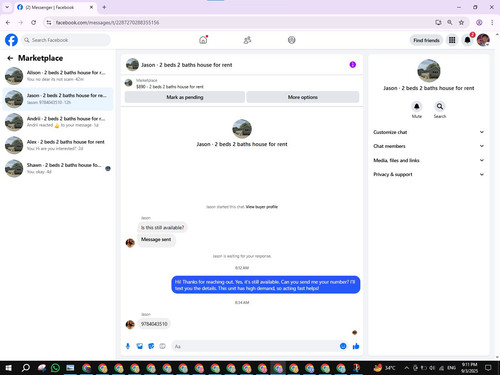
Task: Open Windows Start menu
Action: click(x=9, y=368)
